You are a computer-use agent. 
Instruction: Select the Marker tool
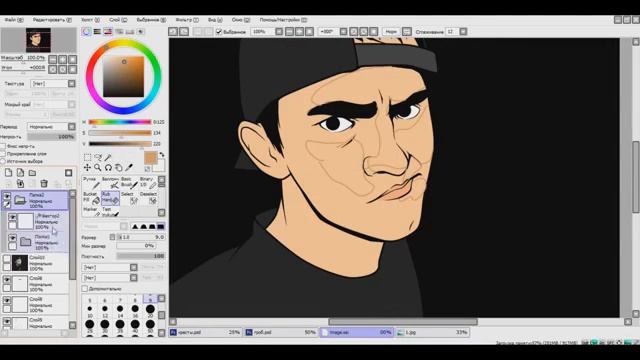point(91,211)
